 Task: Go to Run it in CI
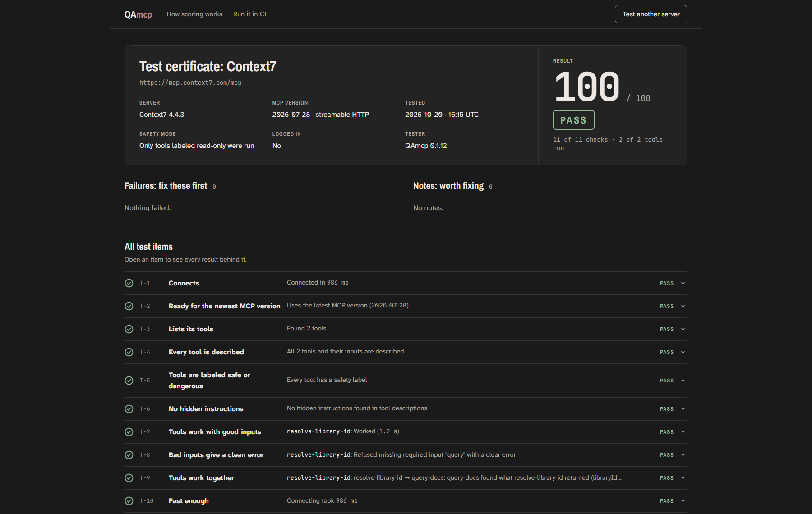pos(250,14)
